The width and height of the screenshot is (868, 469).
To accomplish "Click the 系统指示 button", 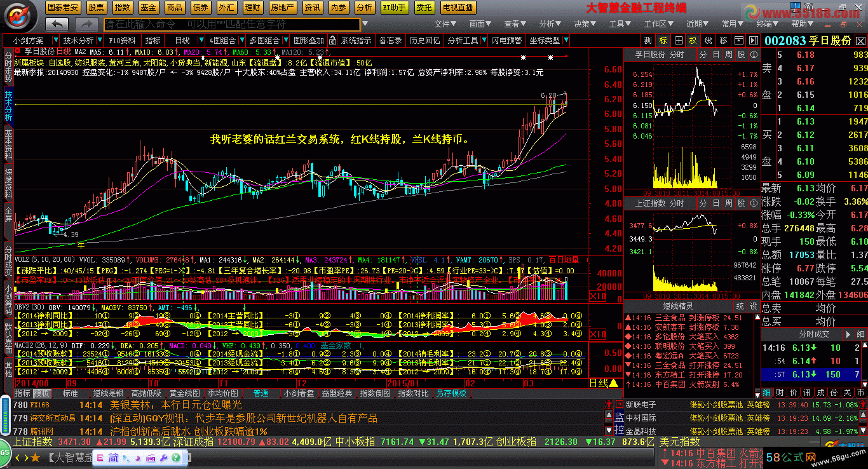I will pos(356,41).
